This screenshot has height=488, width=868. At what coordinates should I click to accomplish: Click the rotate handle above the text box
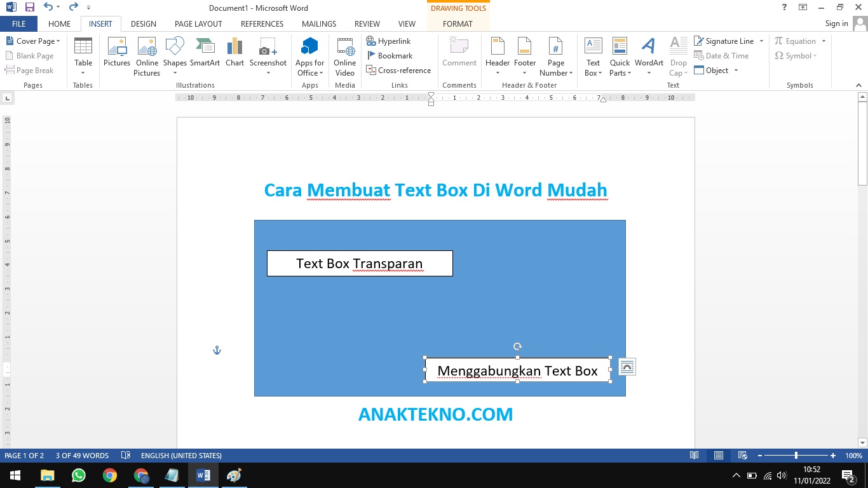coord(517,346)
